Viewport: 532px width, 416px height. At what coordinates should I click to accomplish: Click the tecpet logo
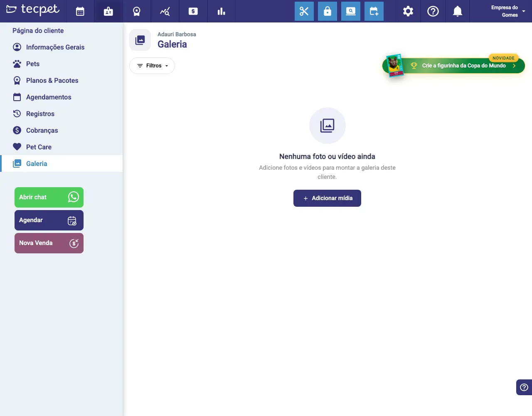click(33, 10)
